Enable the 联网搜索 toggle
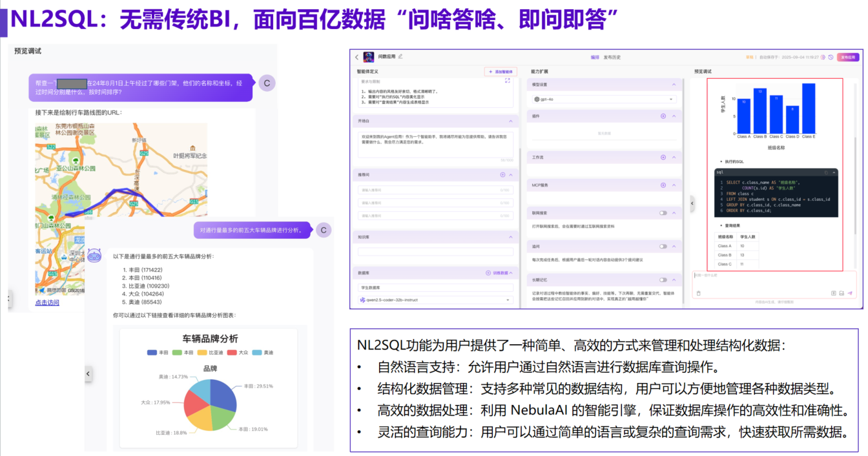 [663, 212]
